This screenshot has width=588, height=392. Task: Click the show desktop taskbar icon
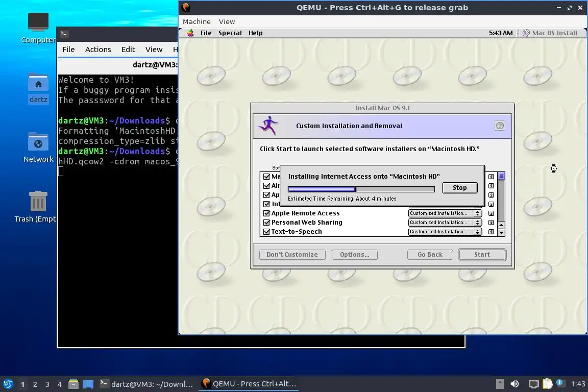[x=88, y=384]
